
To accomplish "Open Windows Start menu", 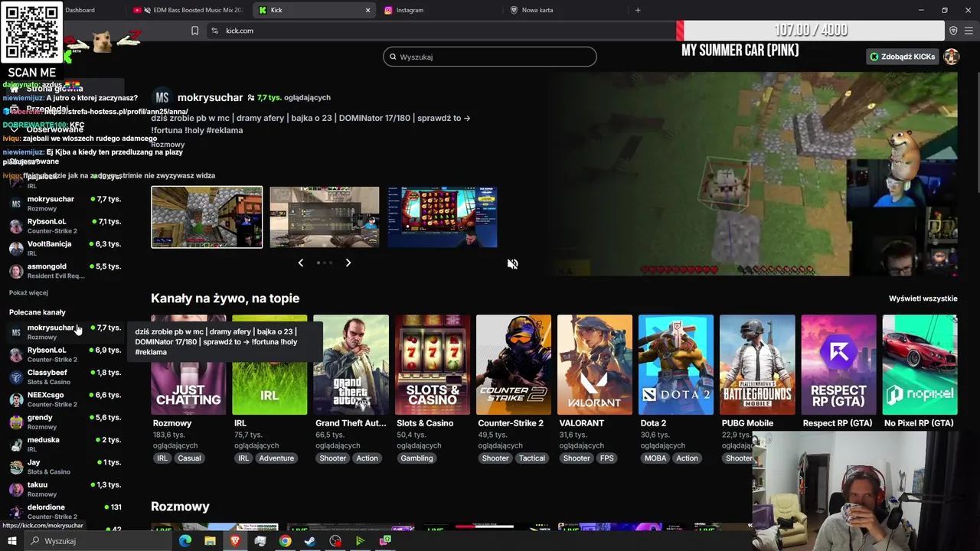I will click(13, 541).
